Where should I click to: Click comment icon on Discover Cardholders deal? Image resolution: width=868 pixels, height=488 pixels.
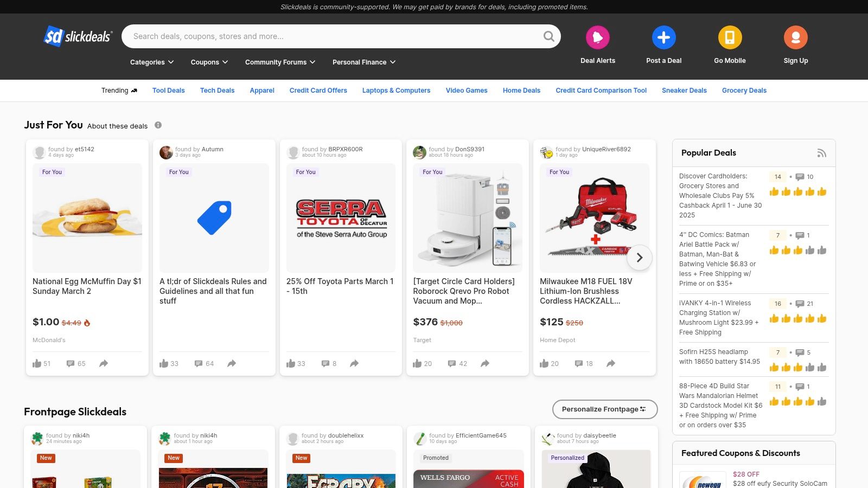800,177
